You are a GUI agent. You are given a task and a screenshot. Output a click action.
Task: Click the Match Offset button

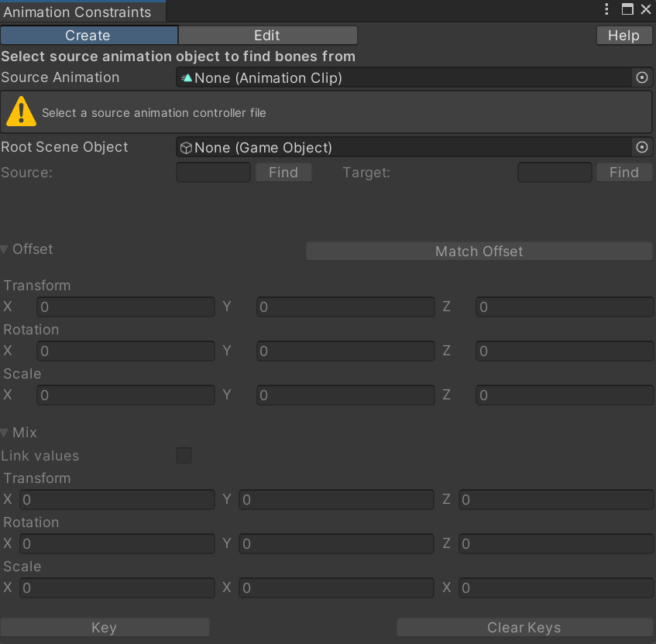(479, 251)
